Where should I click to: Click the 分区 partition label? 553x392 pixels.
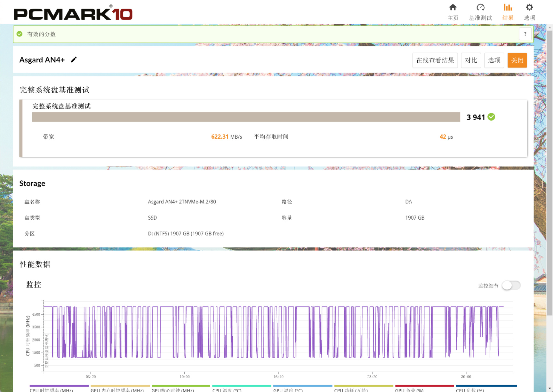[29, 234]
